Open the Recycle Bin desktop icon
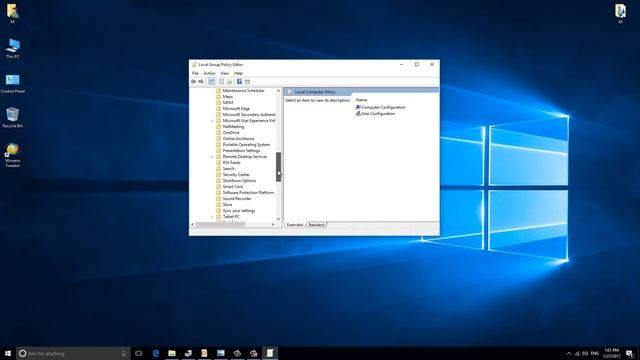This screenshot has height=360, width=640. pos(13,118)
